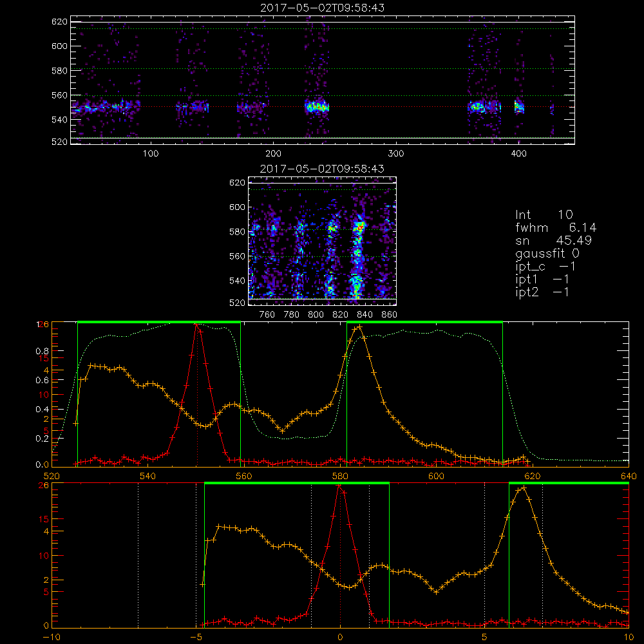Click the 0.2 label on profile plot y-axis

44,439
